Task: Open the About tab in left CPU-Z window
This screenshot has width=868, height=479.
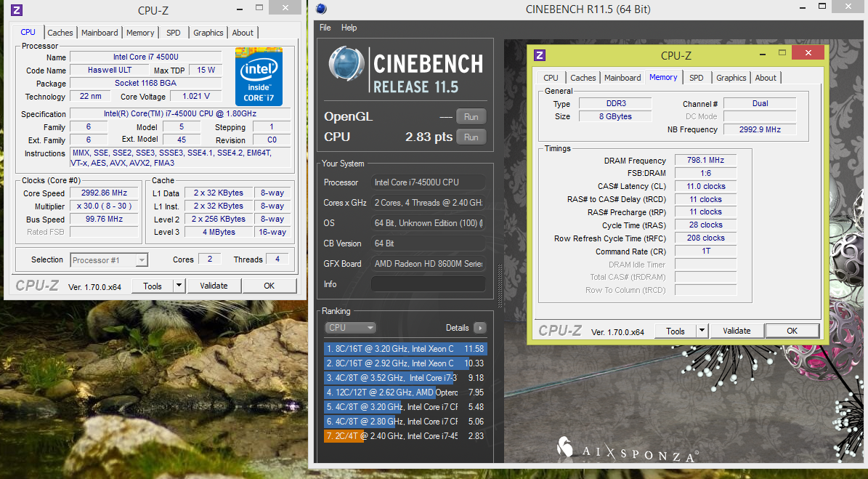Action: [243, 33]
